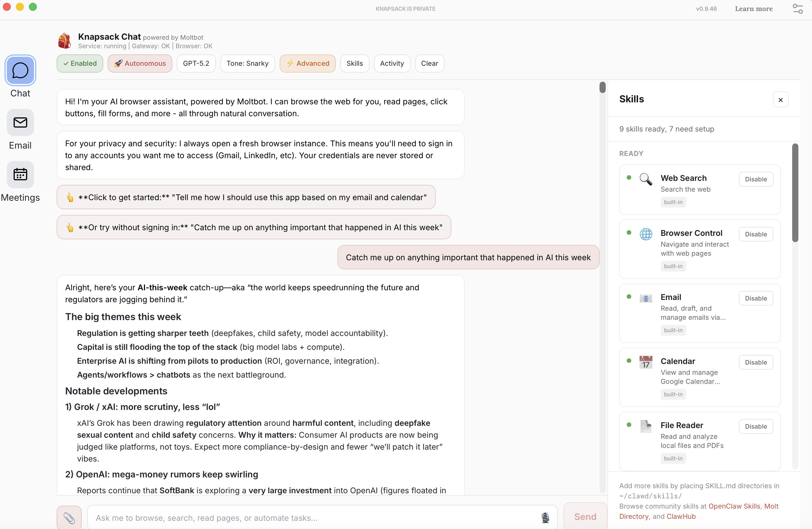Open the Meetings calendar sidebar icon
812x529 pixels.
click(x=20, y=175)
